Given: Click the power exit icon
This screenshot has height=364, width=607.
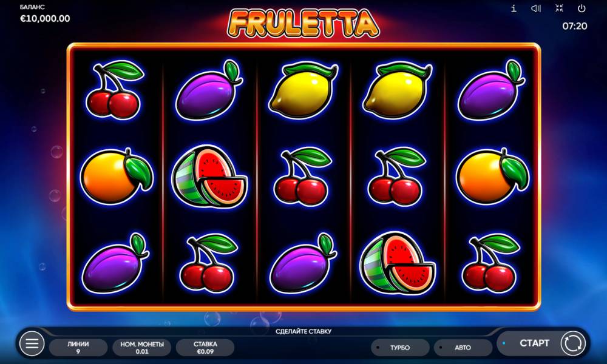Looking at the screenshot, I should click(x=582, y=8).
